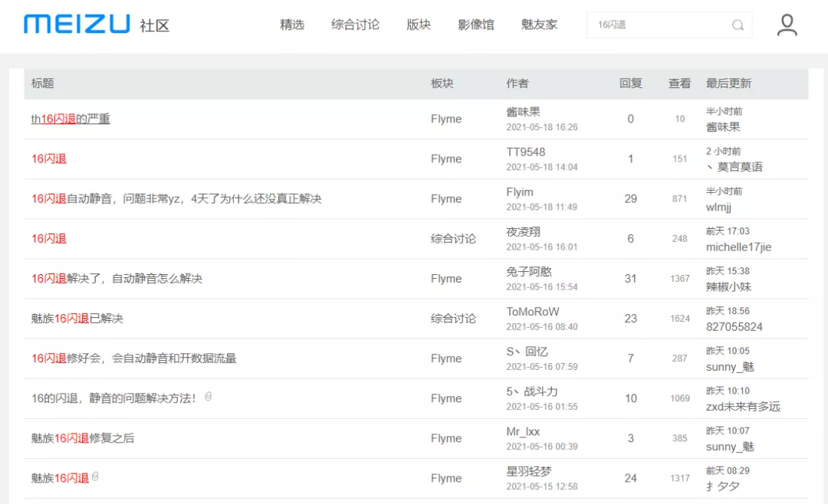Open post th16闪退的严重
The height and width of the screenshot is (504, 828).
coord(71,119)
